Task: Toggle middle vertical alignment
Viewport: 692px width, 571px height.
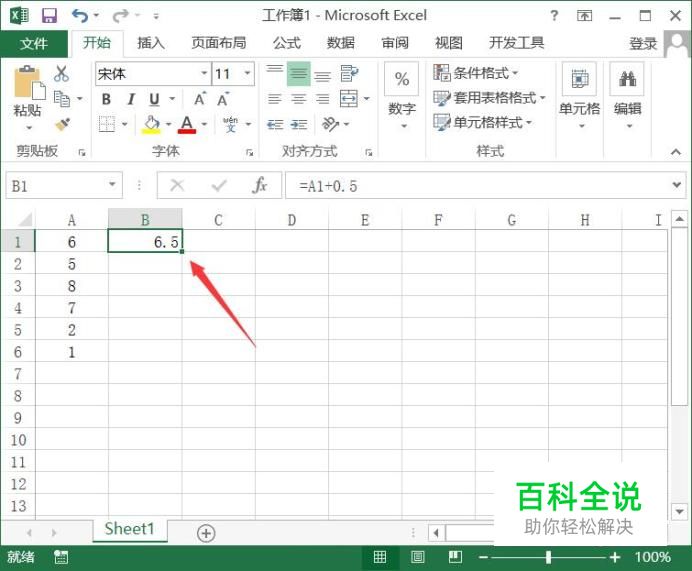Action: tap(298, 73)
